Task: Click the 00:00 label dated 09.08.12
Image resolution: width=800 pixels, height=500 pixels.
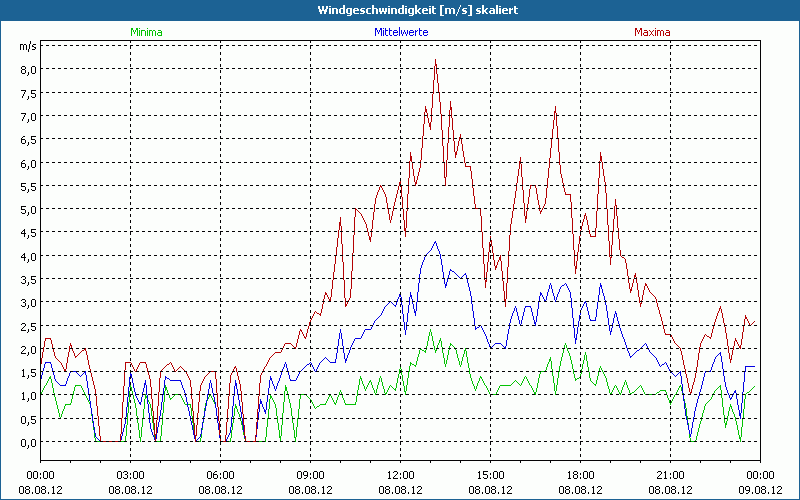Action: click(x=760, y=476)
